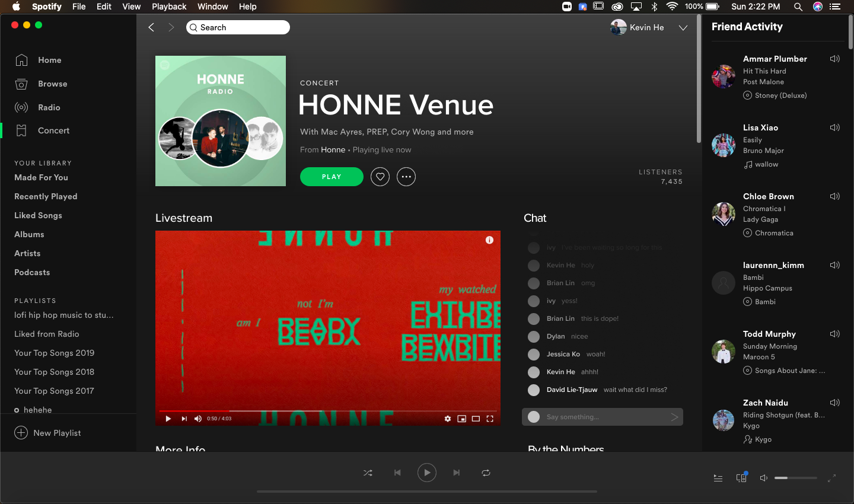Viewport: 854px width, 504px height.
Task: Go forward with the right arrow
Action: pos(171,27)
